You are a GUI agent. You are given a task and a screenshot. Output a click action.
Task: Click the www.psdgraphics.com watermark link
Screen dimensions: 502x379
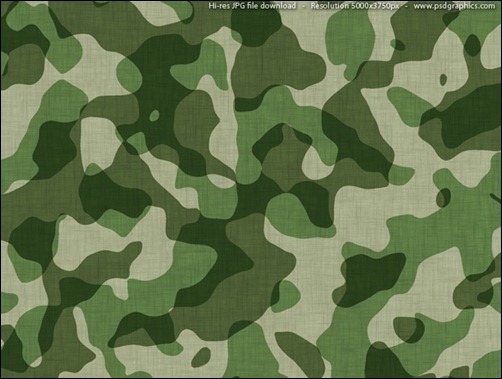[454, 6]
